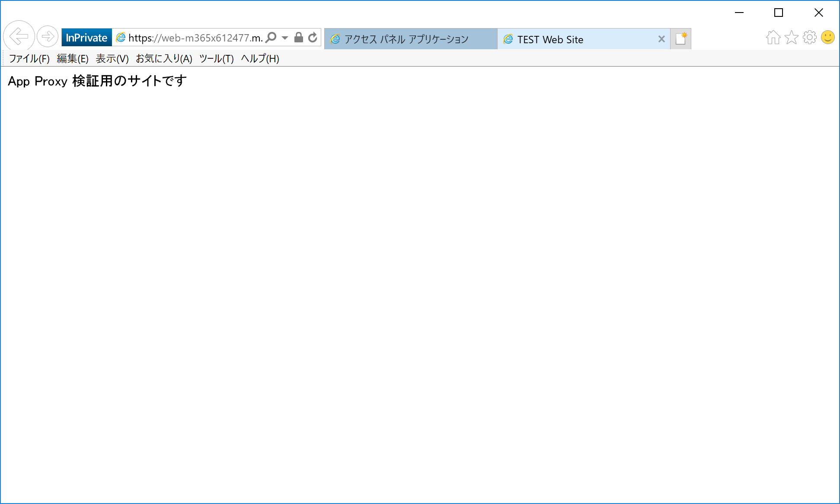Click 編集 menu item
The height and width of the screenshot is (504, 840).
(x=71, y=58)
